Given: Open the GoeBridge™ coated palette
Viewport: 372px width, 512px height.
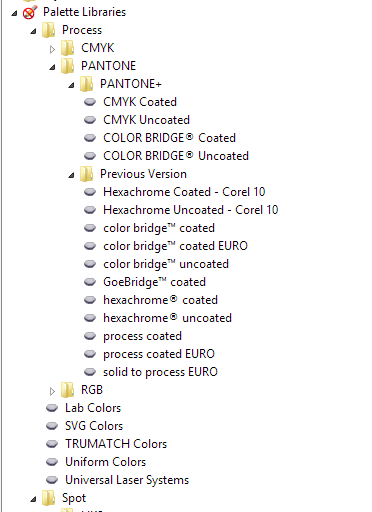Looking at the screenshot, I should click(154, 282).
